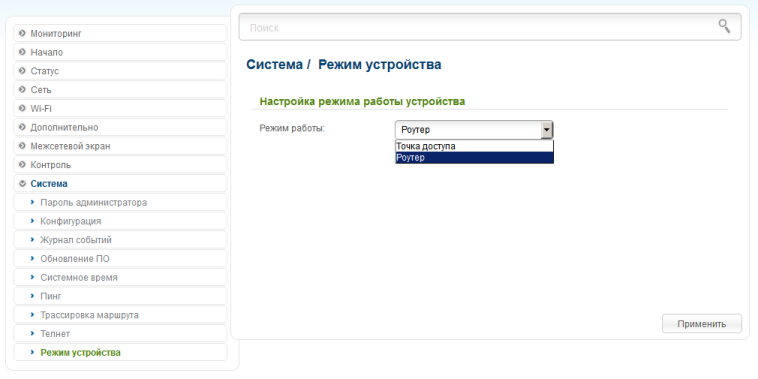Open the Дополнительно menu section
The height and width of the screenshot is (379, 758).
[x=120, y=127]
